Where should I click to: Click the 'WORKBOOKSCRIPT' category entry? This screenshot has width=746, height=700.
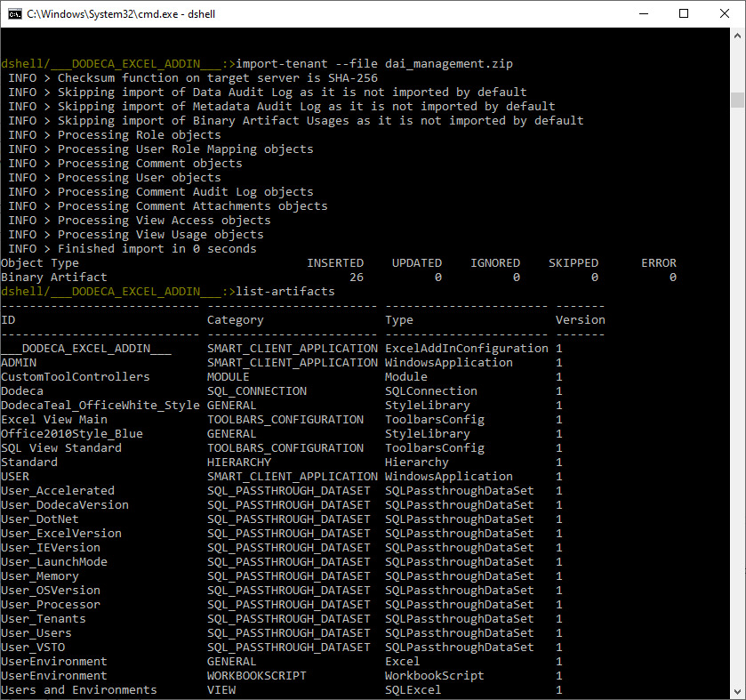(x=257, y=676)
